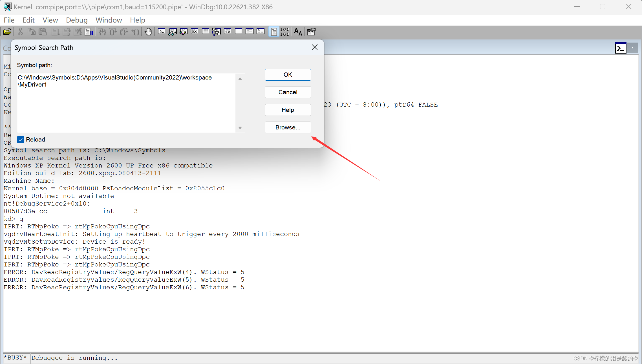The image size is (642, 364).
Task: Open the Watch window glasses icon
Action: pos(173,32)
